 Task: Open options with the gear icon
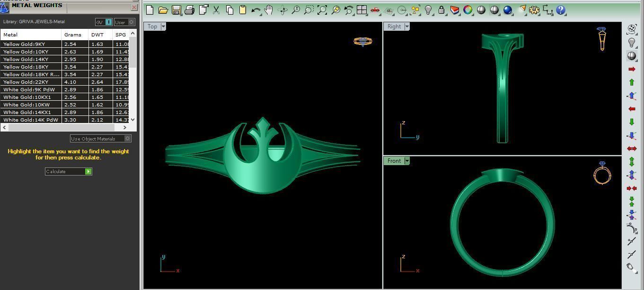pyautogui.click(x=534, y=10)
